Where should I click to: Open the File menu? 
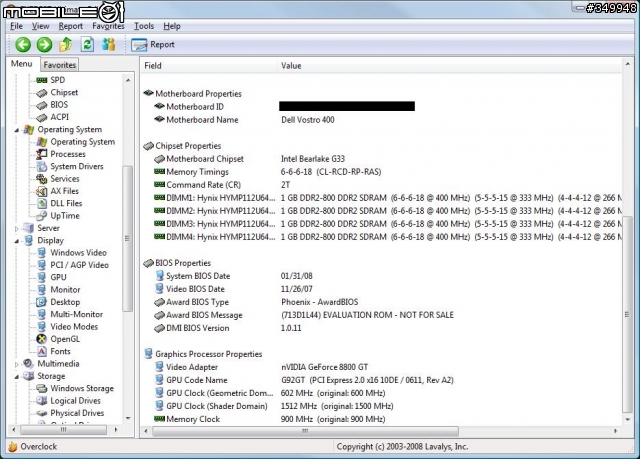(16, 26)
